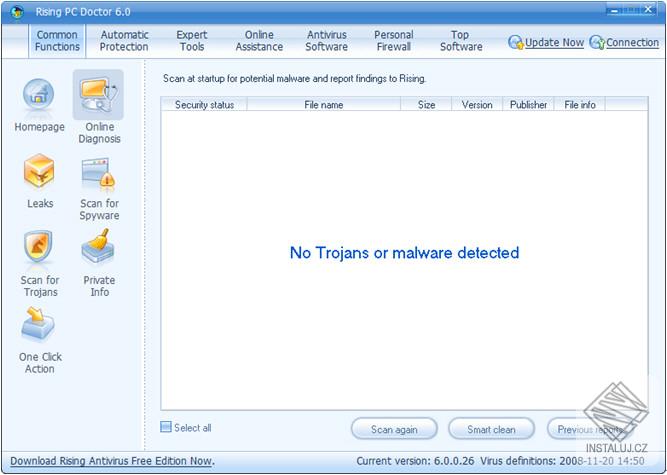Open the Expert Tools tab
Screen dimensions: 667x475
pyautogui.click(x=192, y=41)
